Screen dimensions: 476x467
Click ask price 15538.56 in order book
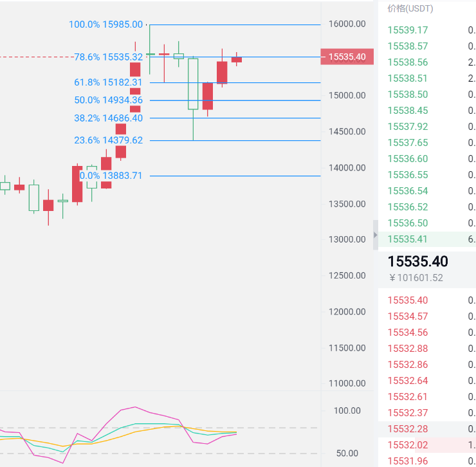(408, 62)
